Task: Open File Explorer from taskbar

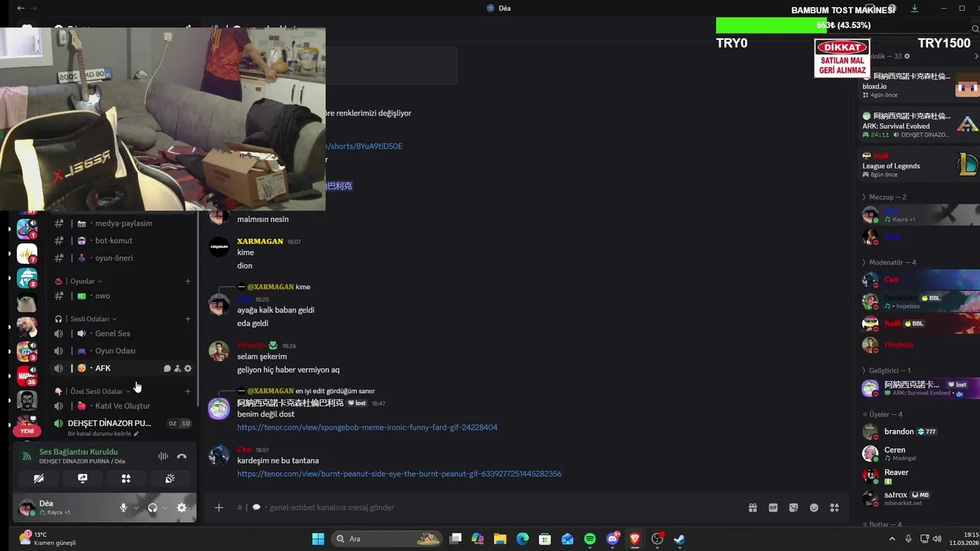Action: pos(500,539)
